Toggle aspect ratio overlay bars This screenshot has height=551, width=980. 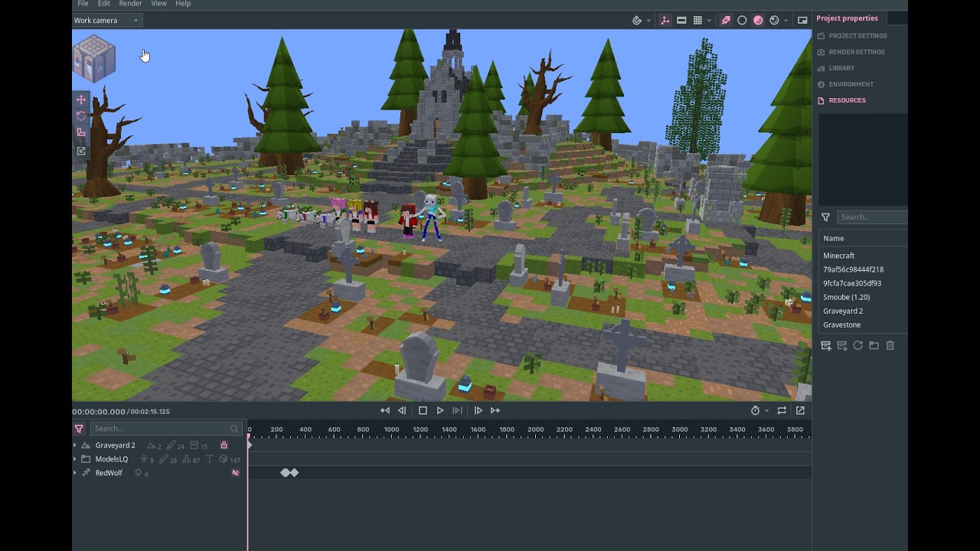(681, 21)
